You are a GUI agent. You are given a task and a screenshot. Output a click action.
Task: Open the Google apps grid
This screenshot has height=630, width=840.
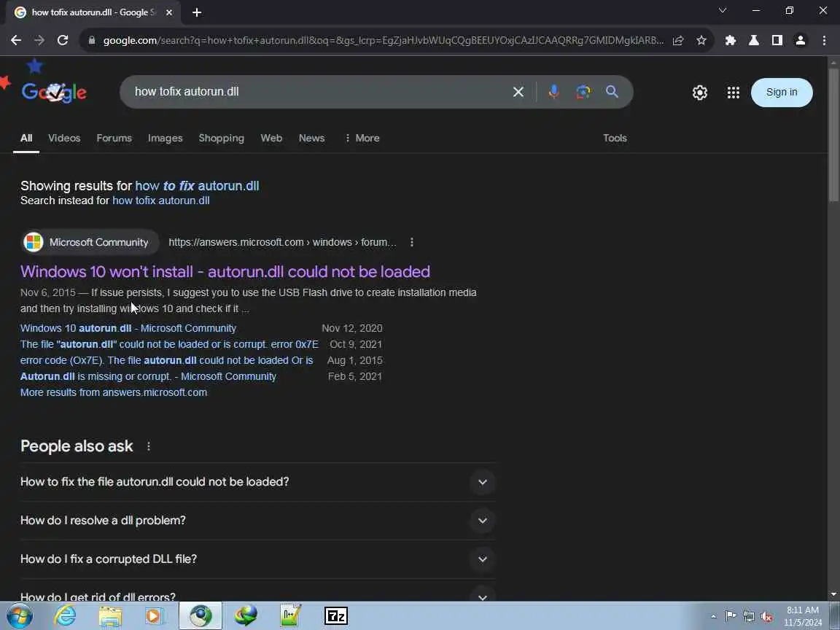coord(734,93)
